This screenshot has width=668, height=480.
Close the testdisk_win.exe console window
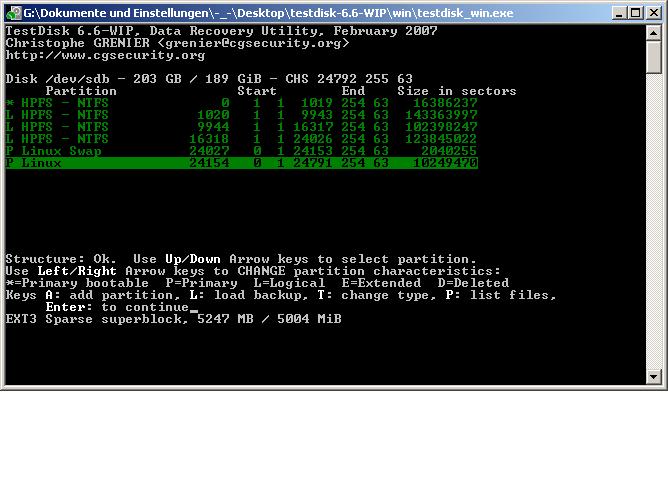(654, 13)
